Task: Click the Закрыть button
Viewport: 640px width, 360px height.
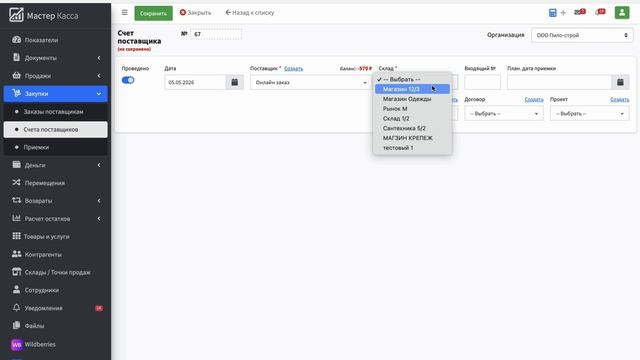Action: click(x=196, y=13)
